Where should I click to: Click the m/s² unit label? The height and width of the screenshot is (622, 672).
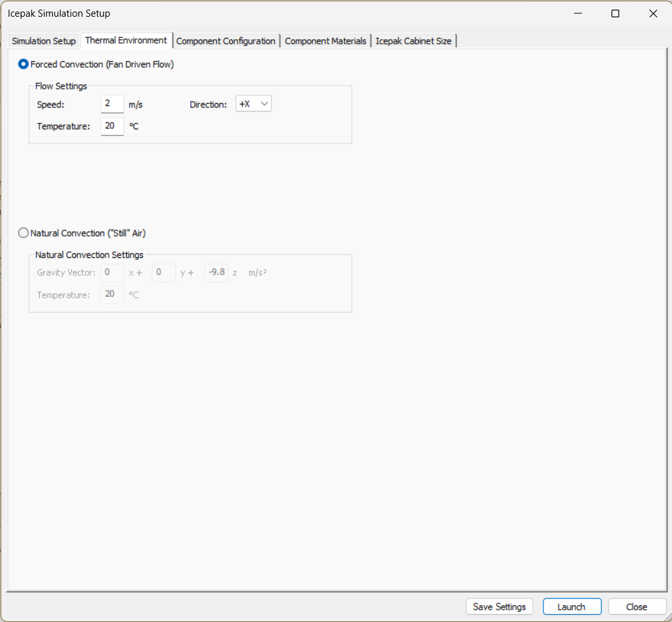pyautogui.click(x=257, y=273)
